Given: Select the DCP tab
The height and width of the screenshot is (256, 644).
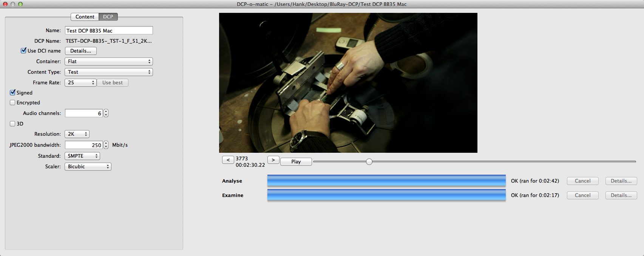Looking at the screenshot, I should 108,17.
